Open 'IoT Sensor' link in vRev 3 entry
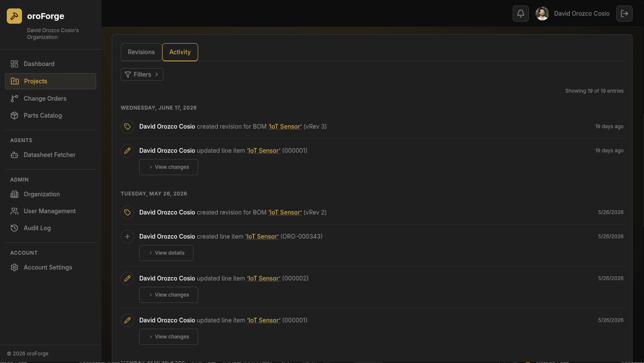The width and height of the screenshot is (644, 363). (x=285, y=126)
